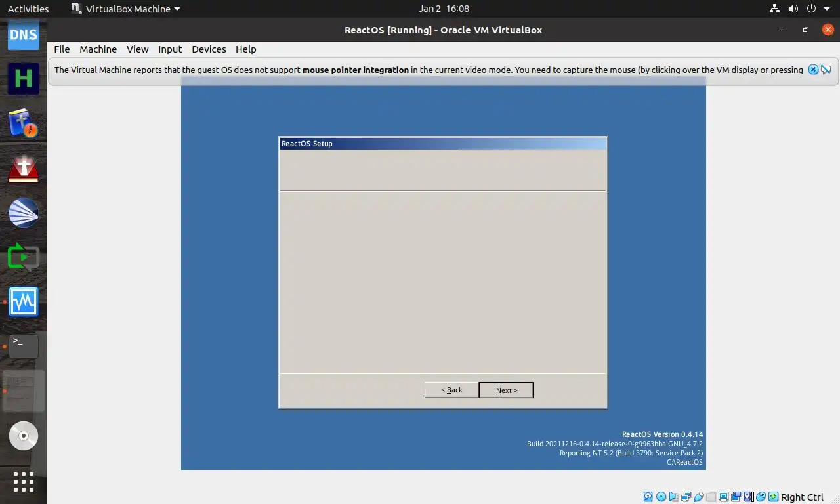The image size is (840, 504).
Task: Open the Activities overview
Action: (x=28, y=9)
